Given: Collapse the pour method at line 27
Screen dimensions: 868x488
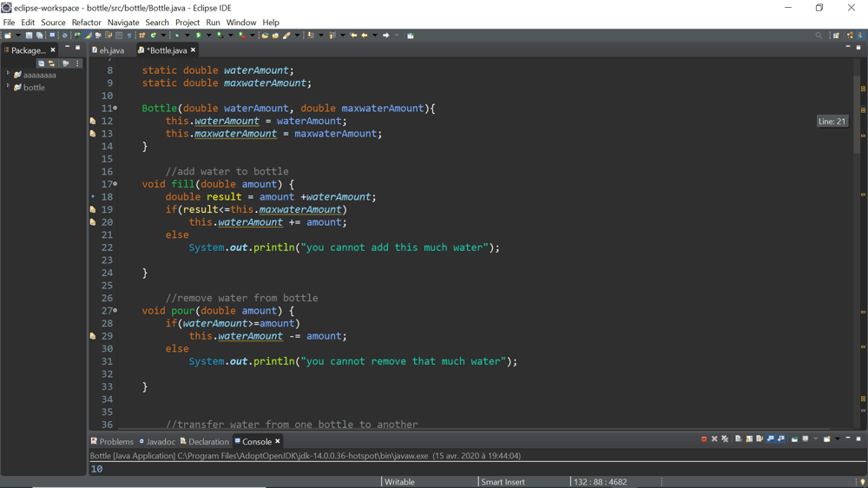Looking at the screenshot, I should point(115,311).
